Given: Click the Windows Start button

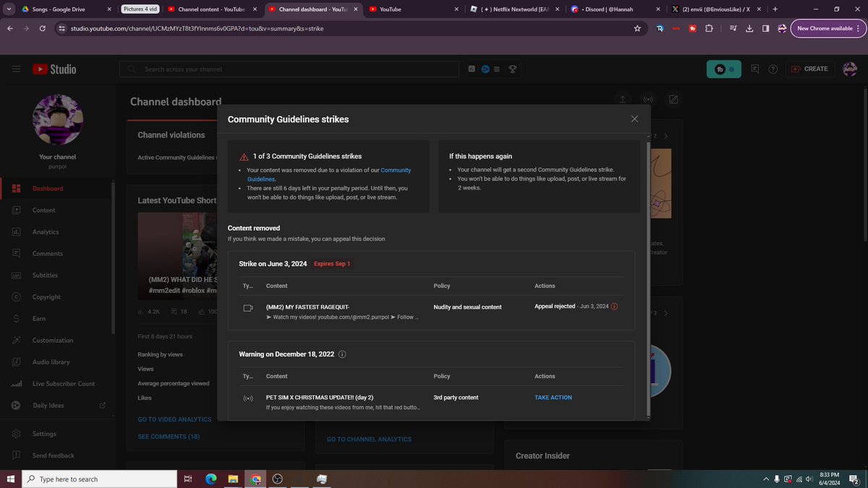Looking at the screenshot, I should pyautogui.click(x=10, y=479).
